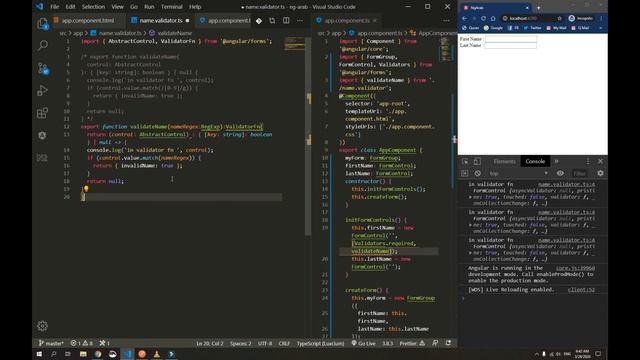
Task: Expand first FormControl object in console
Action: point(471,197)
